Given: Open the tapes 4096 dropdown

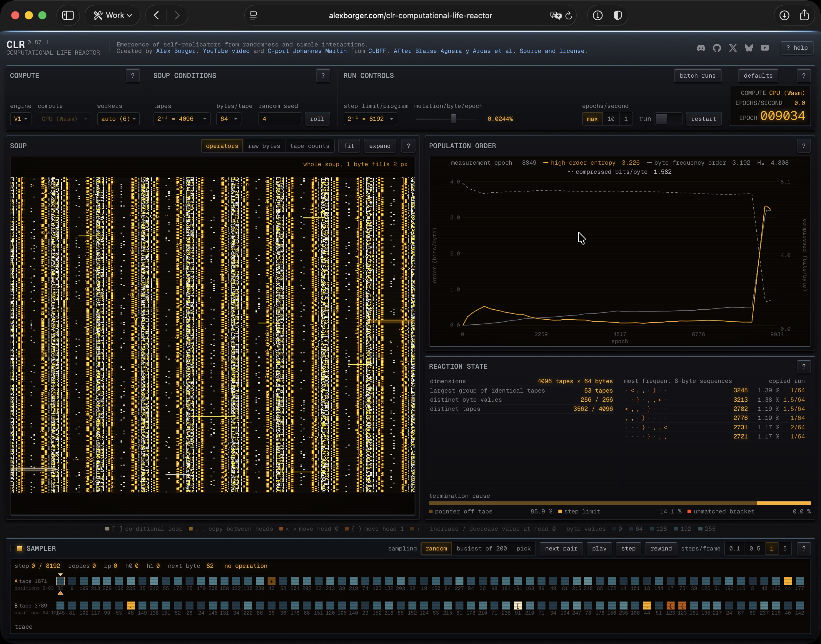Looking at the screenshot, I should click(182, 119).
